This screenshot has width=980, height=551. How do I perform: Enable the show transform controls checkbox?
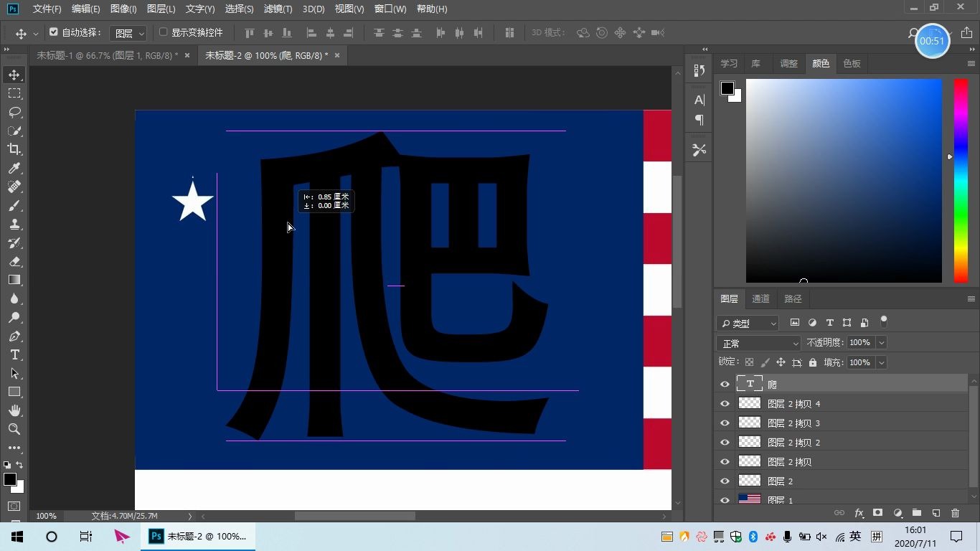pos(163,32)
